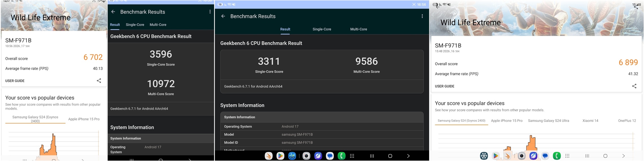Tap the share icon on the 6 702 result card
Viewport: 644px width, 161px height.
[99, 81]
